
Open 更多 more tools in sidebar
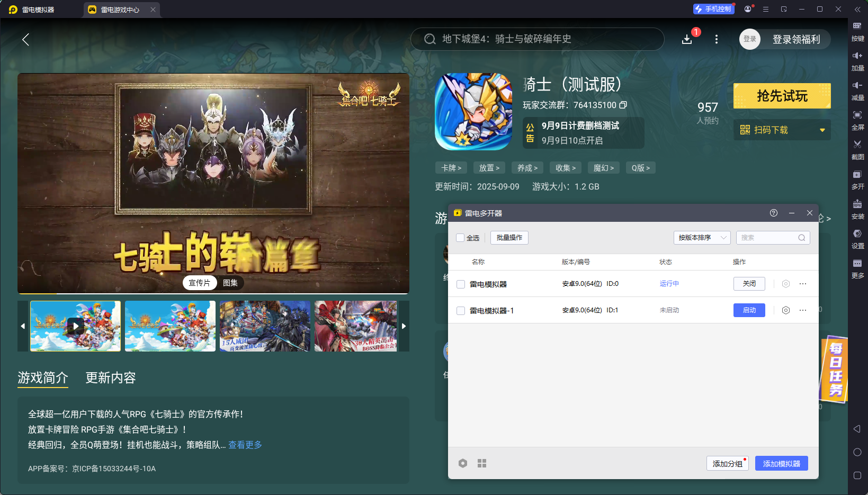[x=857, y=268]
